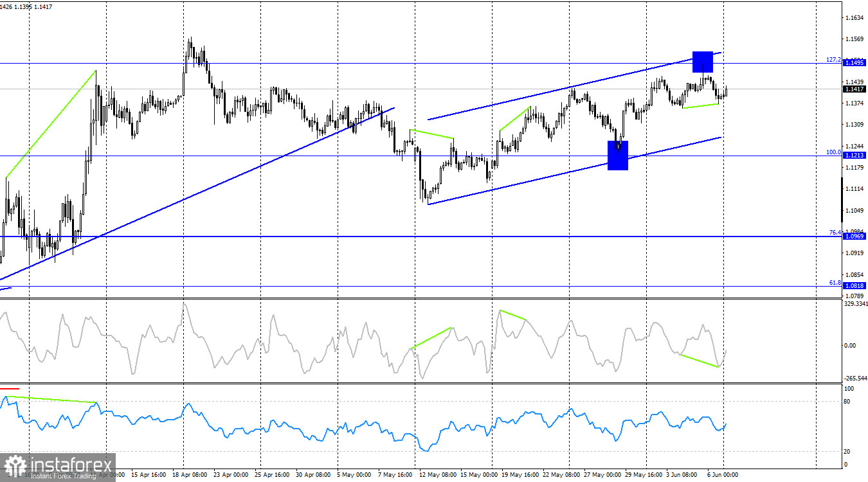This screenshot has height=482, width=868.
Task: Click the -265.544 indicator scale value
Action: [x=855, y=379]
